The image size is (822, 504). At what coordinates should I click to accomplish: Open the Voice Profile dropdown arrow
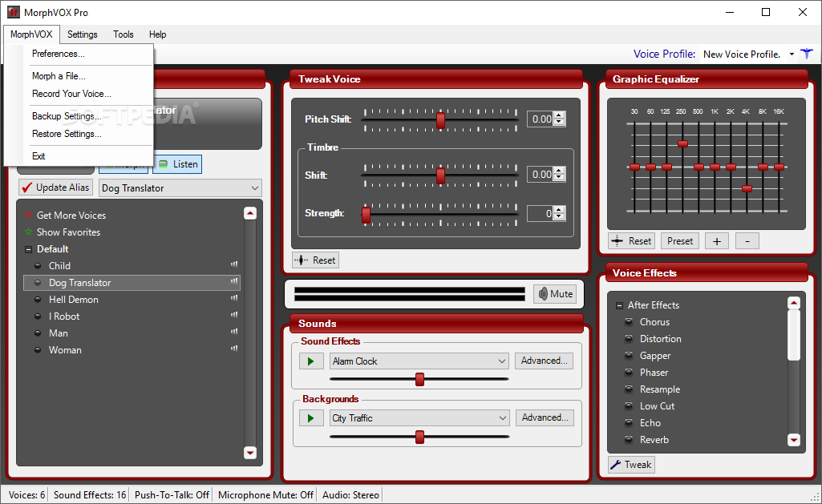pyautogui.click(x=792, y=54)
